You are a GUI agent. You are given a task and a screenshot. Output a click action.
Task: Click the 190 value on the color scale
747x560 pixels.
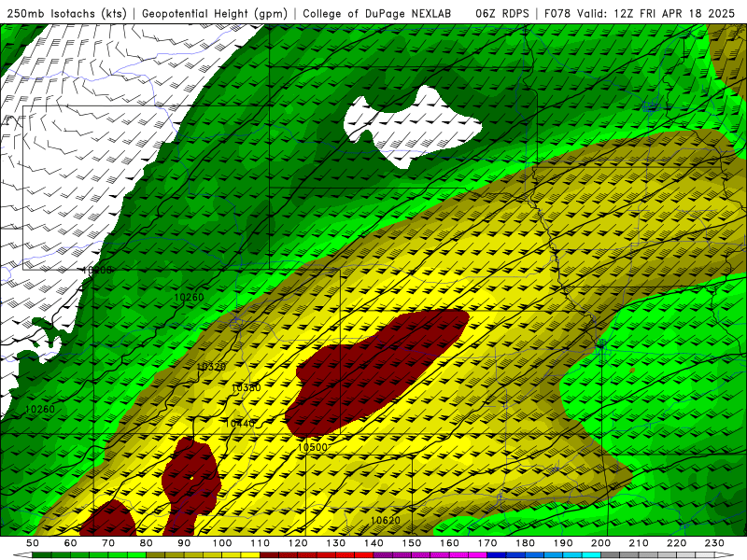563,543
